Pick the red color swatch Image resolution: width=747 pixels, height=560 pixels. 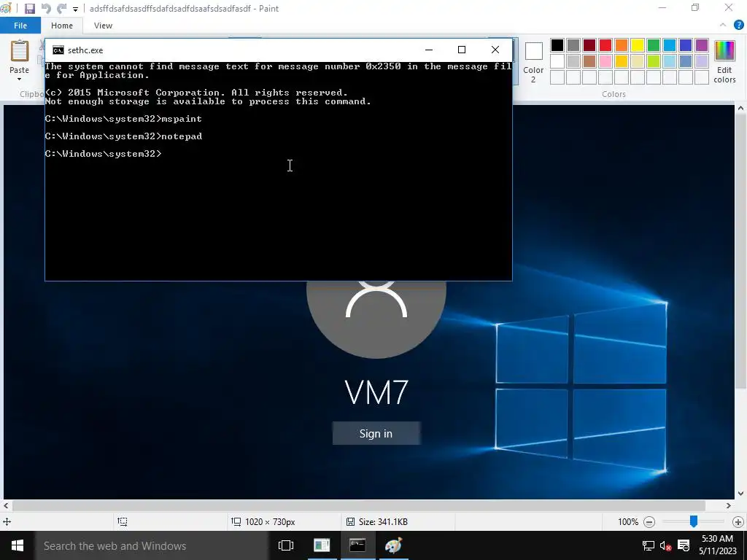point(605,45)
